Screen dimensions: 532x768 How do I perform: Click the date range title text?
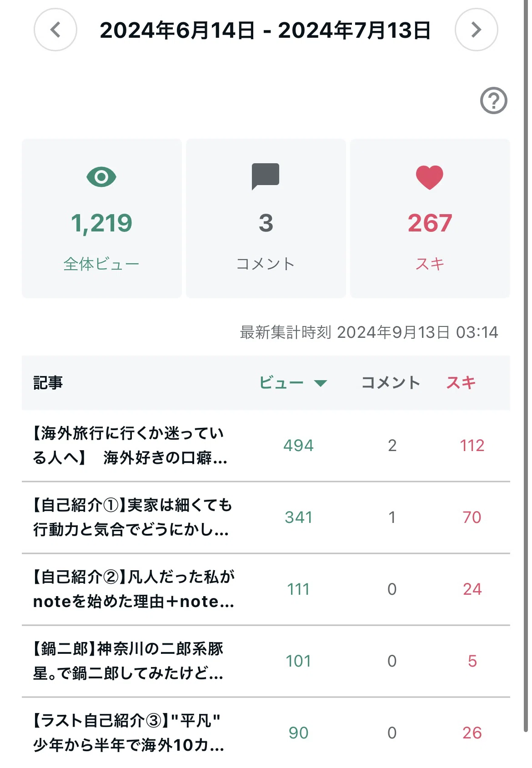tap(265, 30)
